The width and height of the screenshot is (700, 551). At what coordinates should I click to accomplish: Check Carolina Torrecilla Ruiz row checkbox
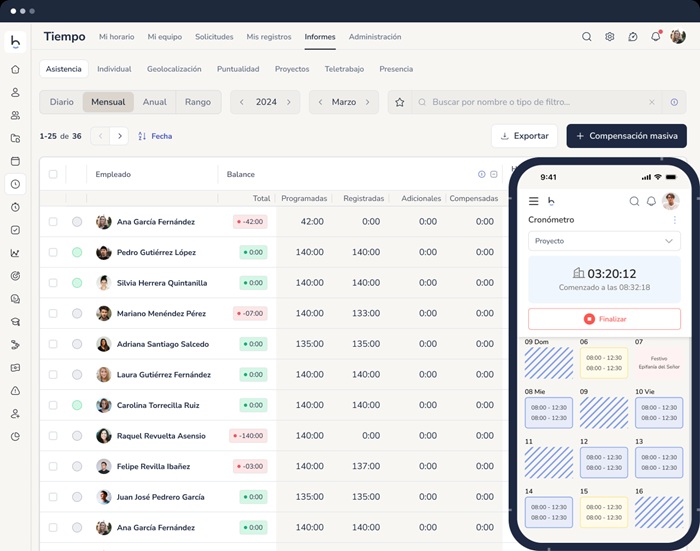point(53,405)
